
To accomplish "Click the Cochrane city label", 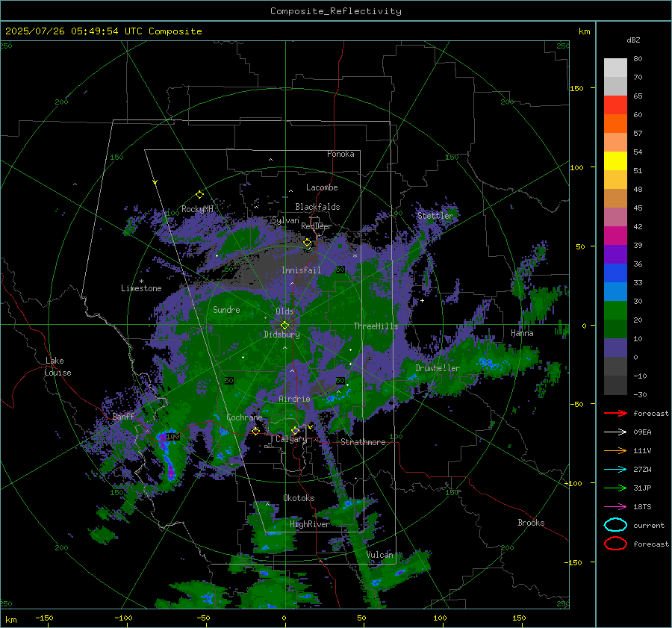I will (244, 417).
